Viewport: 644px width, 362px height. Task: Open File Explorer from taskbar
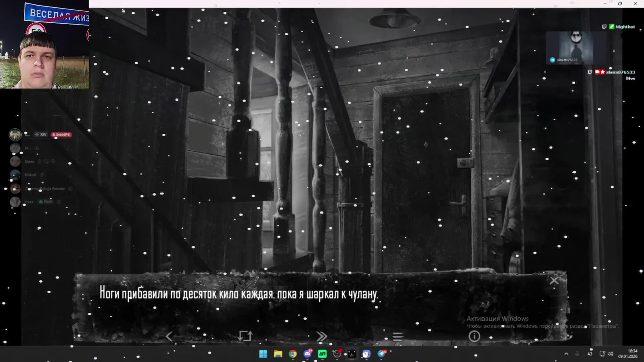coord(278,354)
